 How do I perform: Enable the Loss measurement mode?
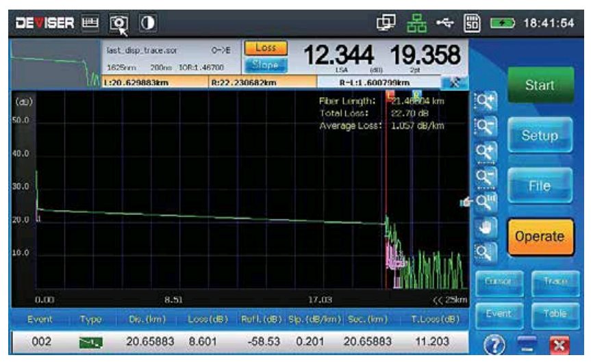(264, 49)
